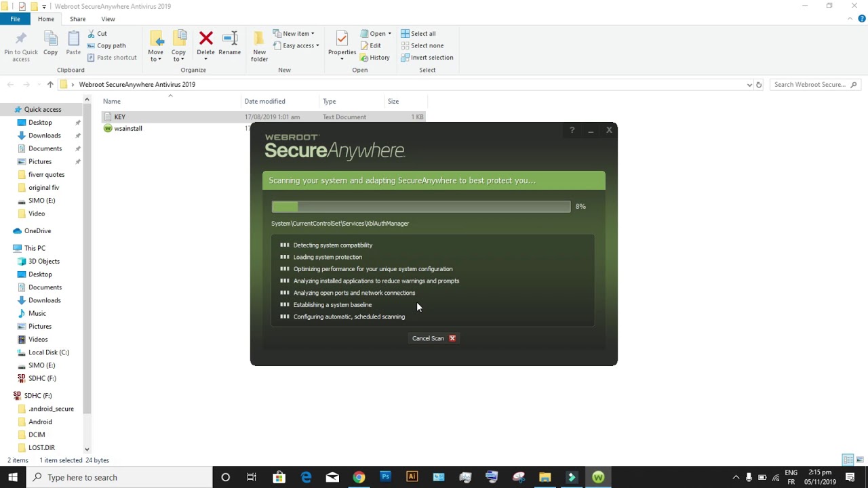Viewport: 868px width, 488px height.
Task: Click Edit in the Open group
Action: pos(370,45)
